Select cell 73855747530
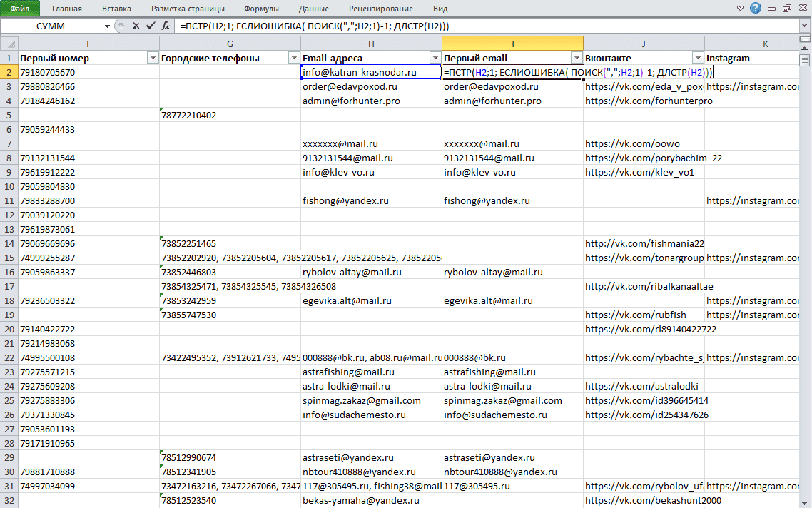 point(230,315)
